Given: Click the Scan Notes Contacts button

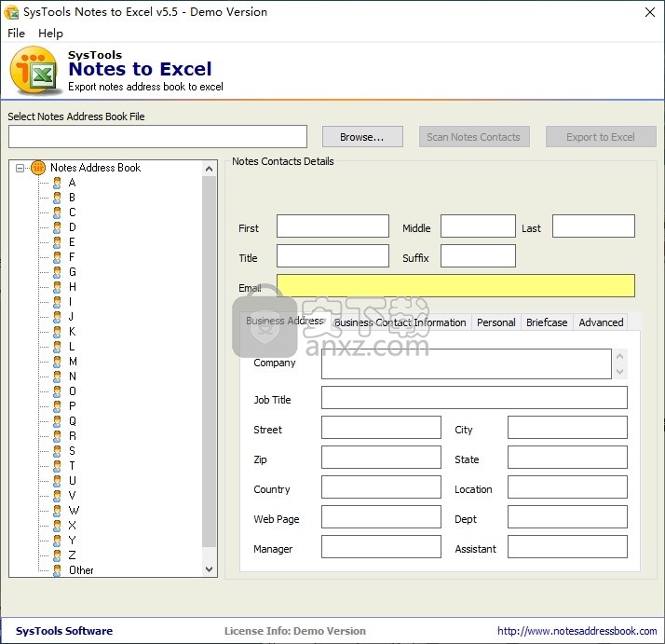Looking at the screenshot, I should (x=474, y=137).
